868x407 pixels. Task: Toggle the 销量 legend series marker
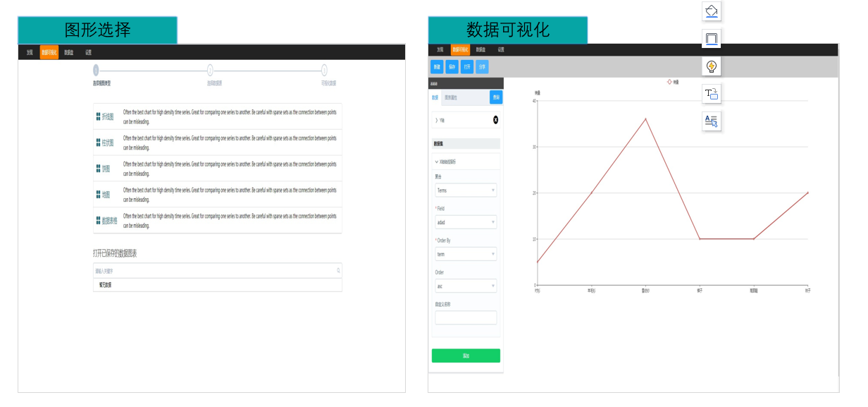(670, 82)
